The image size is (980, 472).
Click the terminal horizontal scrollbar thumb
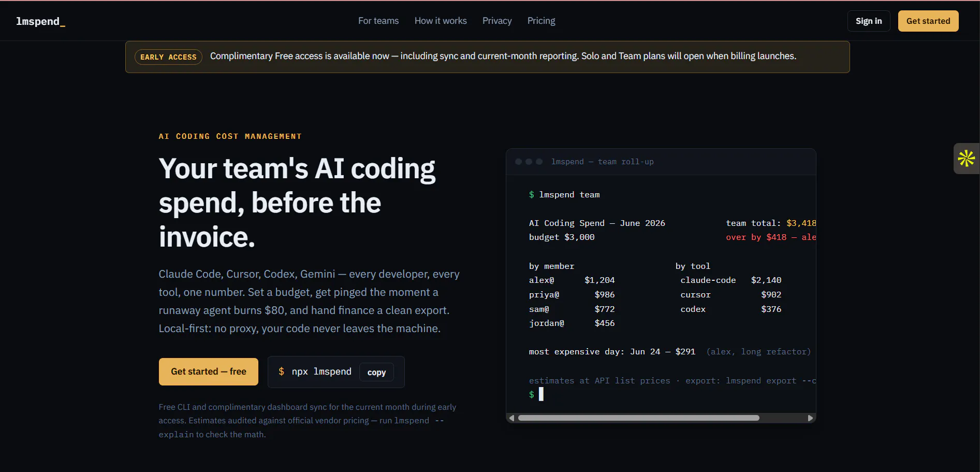639,418
